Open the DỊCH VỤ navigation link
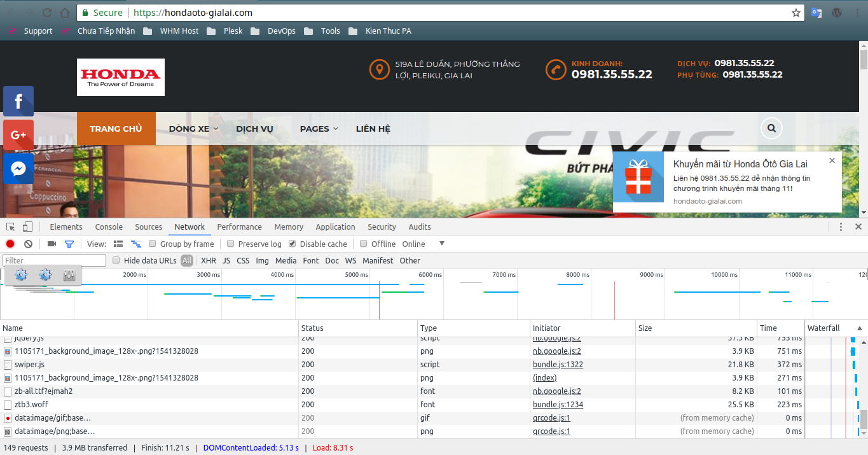Screen dimensions: 868x455 [254, 129]
